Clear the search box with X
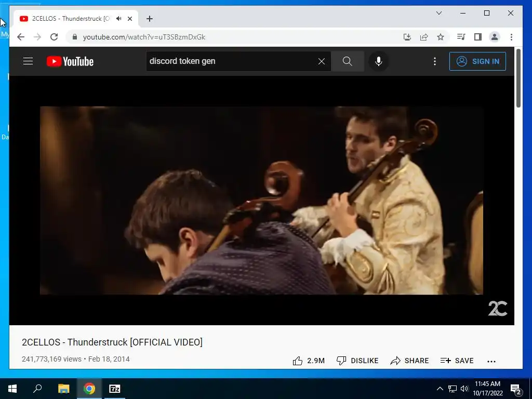Screen dimensions: 532x399 pos(321,61)
